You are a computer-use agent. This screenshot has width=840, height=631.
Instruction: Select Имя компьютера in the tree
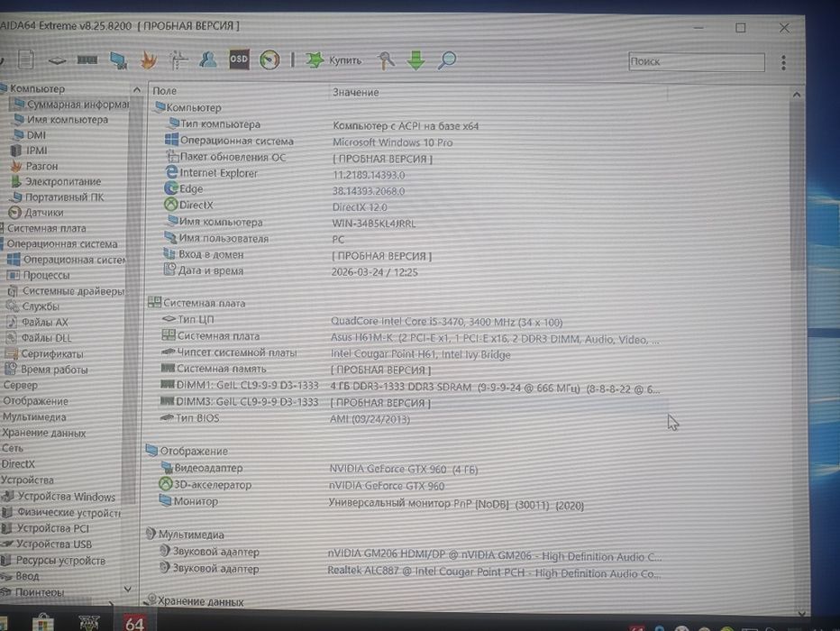click(61, 120)
